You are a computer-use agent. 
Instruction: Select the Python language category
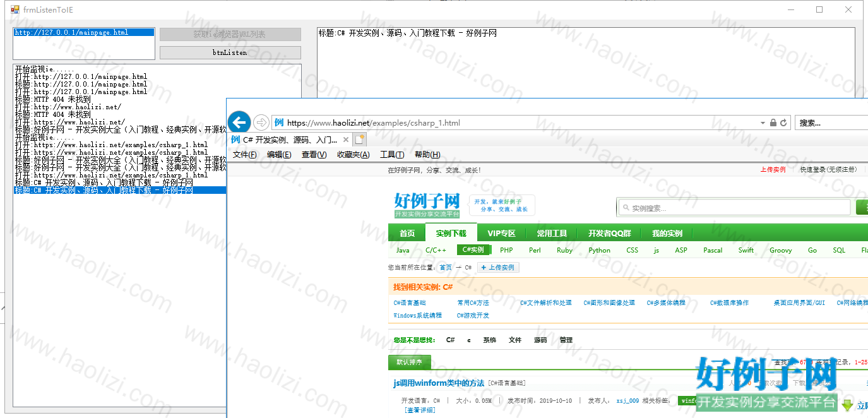[599, 250]
